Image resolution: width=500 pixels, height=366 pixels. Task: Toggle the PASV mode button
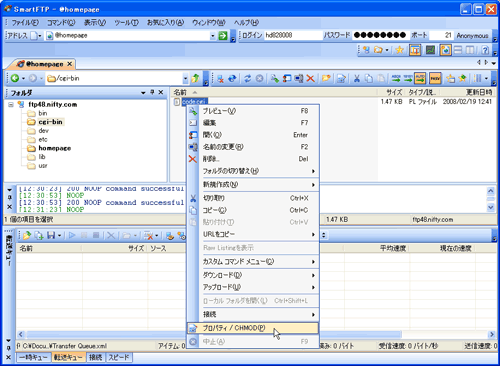click(435, 79)
